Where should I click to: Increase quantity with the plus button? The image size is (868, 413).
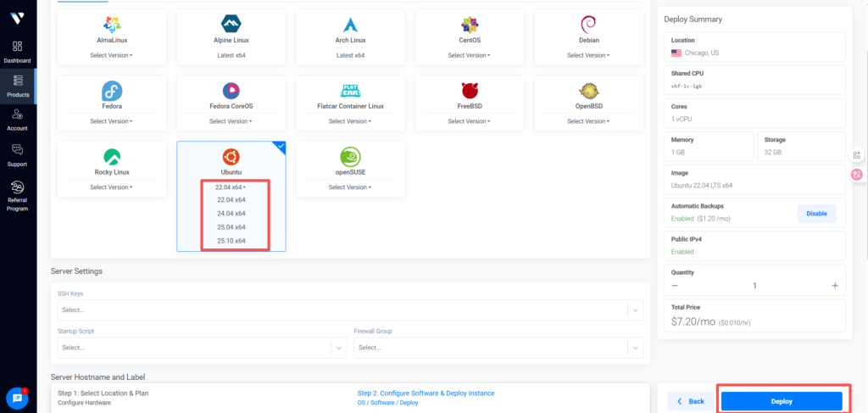(835, 286)
